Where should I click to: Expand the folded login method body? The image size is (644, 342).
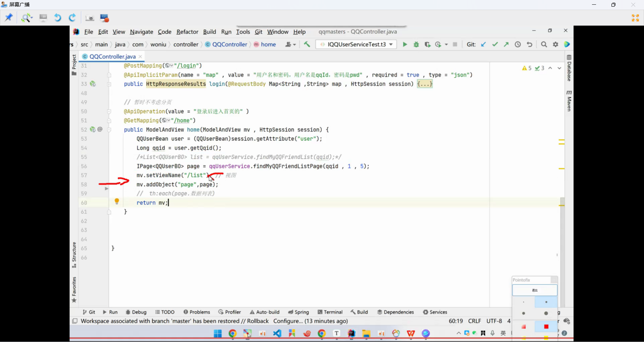pyautogui.click(x=425, y=84)
